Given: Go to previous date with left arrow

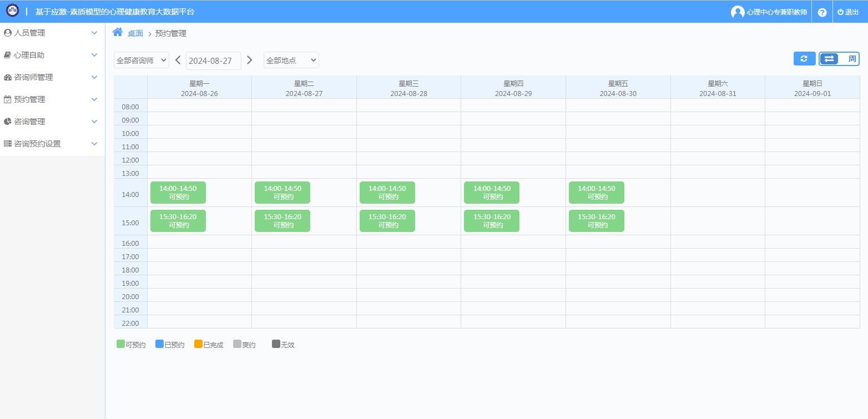Looking at the screenshot, I should coord(178,60).
